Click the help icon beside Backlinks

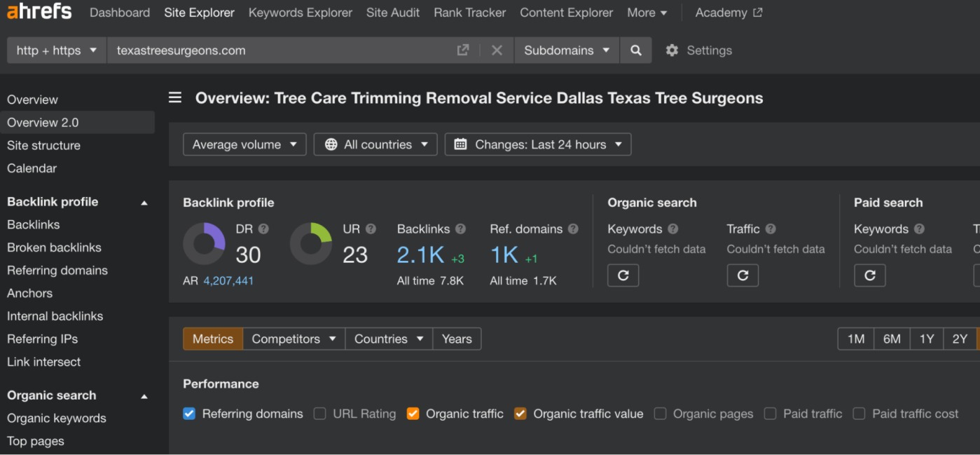click(460, 229)
